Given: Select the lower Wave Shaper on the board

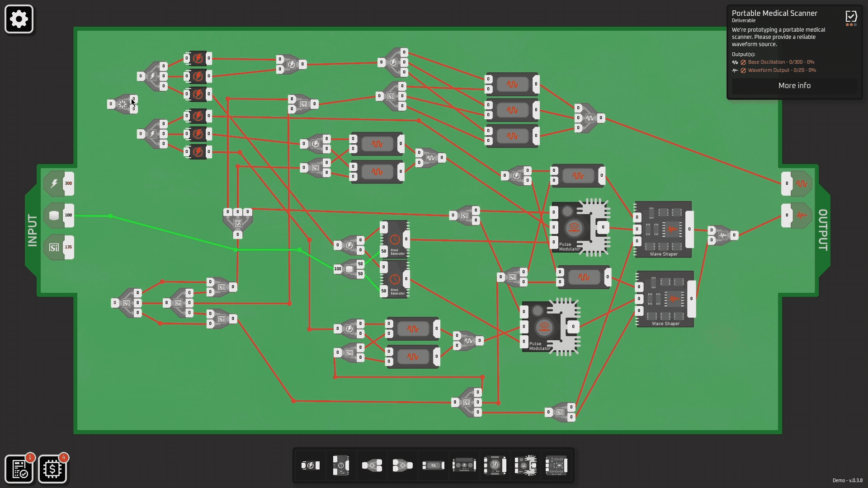Looking at the screenshot, I should pyautogui.click(x=665, y=299).
